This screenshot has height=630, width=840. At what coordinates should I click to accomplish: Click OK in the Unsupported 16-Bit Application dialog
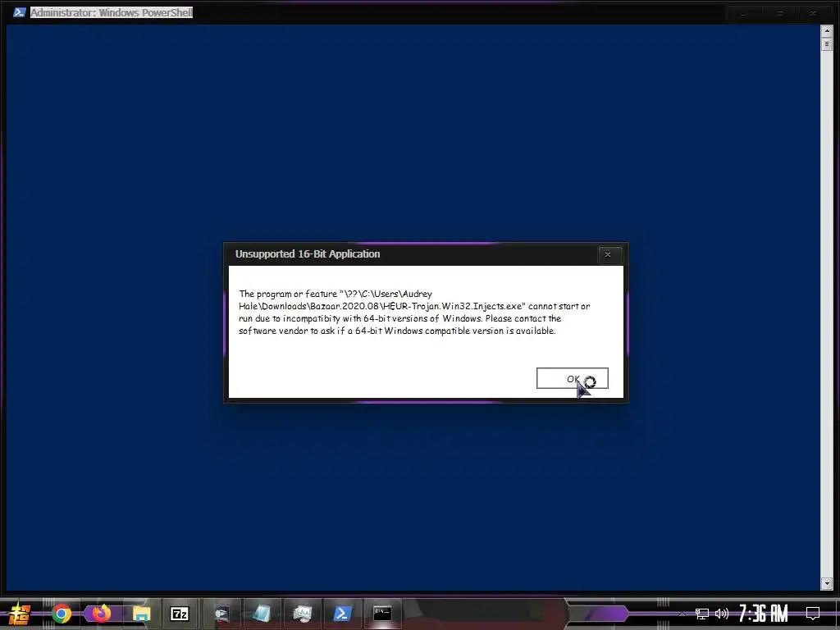click(x=572, y=378)
